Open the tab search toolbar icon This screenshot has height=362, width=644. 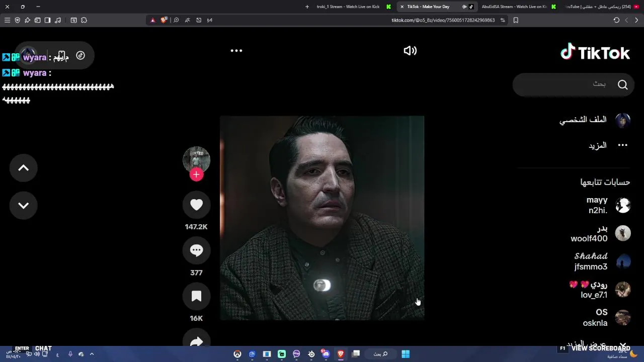coord(73,20)
